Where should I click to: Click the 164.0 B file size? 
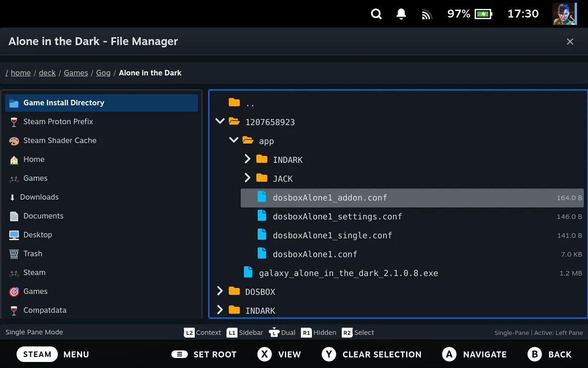569,198
